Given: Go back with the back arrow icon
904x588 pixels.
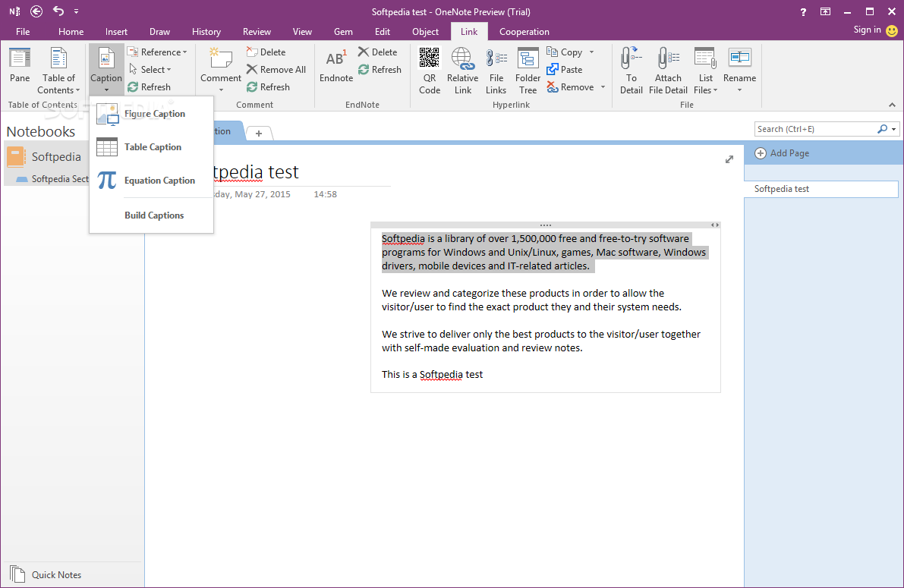Looking at the screenshot, I should (36, 11).
